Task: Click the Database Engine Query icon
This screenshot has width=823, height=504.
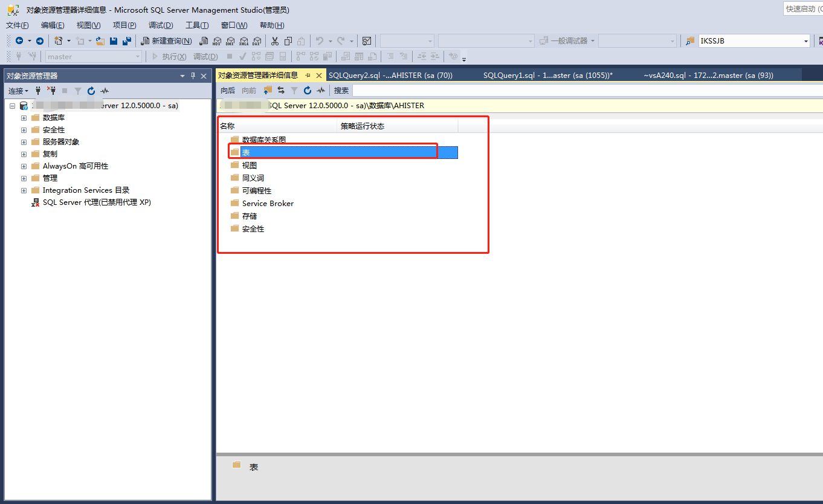Action: click(204, 40)
